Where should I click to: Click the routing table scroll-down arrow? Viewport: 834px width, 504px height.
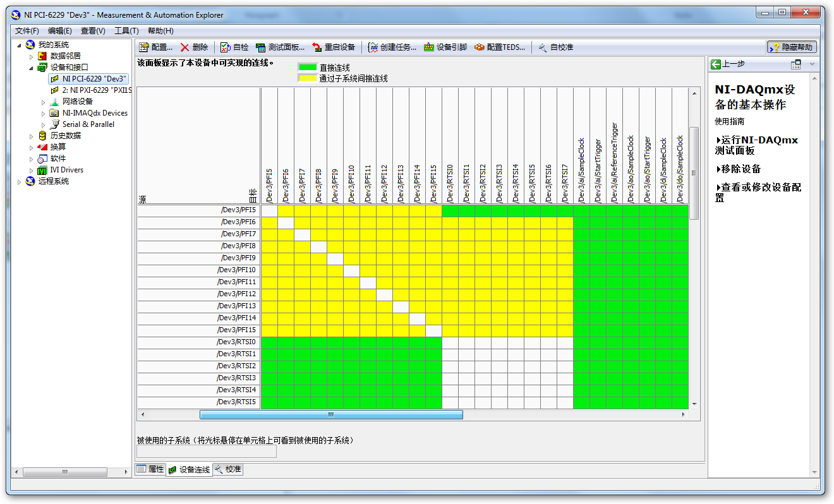pos(694,404)
